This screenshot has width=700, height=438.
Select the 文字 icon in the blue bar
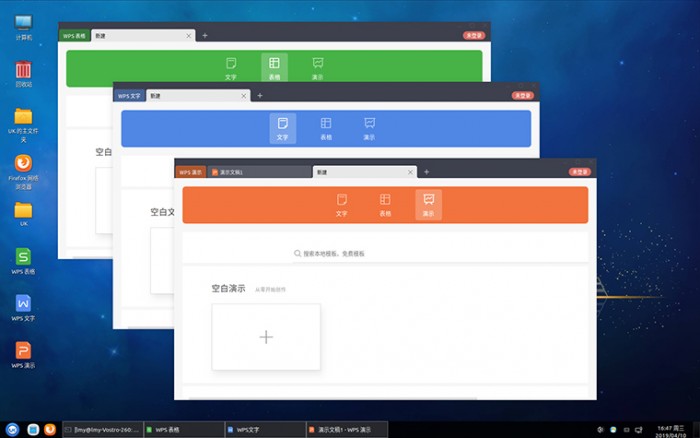(282, 128)
